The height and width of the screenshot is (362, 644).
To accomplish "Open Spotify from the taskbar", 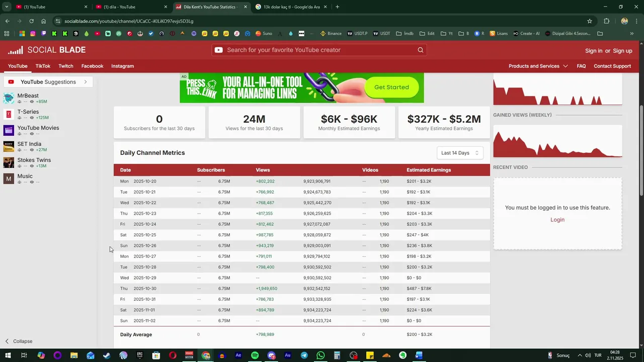I will click(255, 355).
